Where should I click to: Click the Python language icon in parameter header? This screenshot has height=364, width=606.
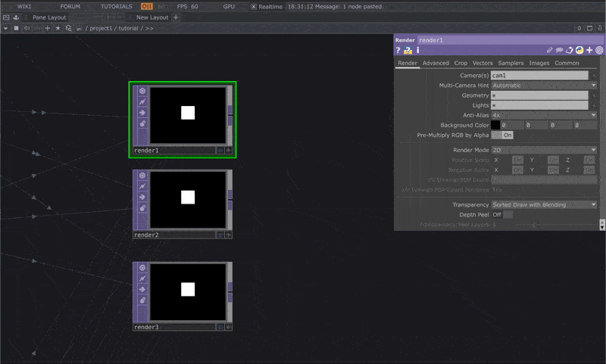pyautogui.click(x=579, y=50)
